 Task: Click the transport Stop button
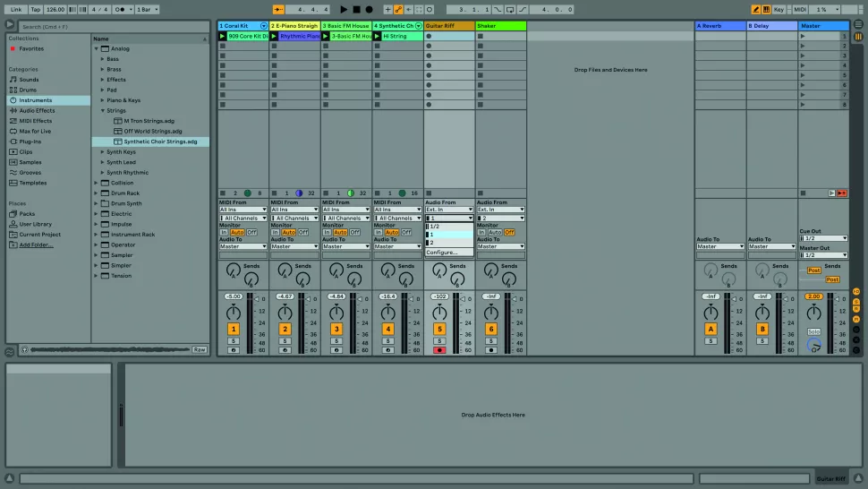tap(356, 9)
